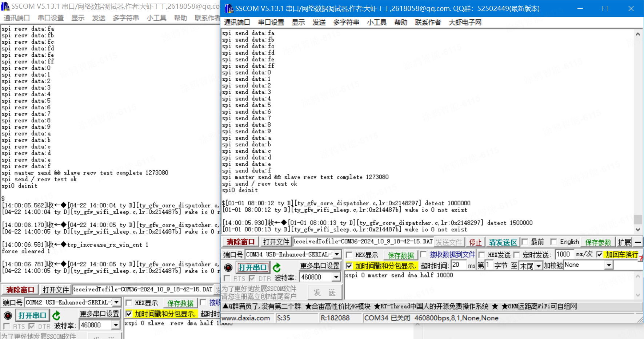Toggle HEX发送 checkbox
The height and width of the screenshot is (339, 644).
coord(482,255)
